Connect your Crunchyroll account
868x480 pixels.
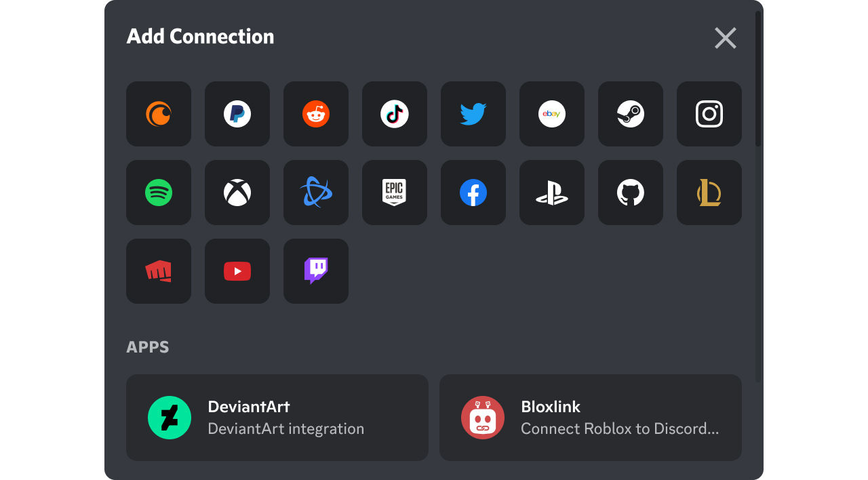tap(159, 114)
